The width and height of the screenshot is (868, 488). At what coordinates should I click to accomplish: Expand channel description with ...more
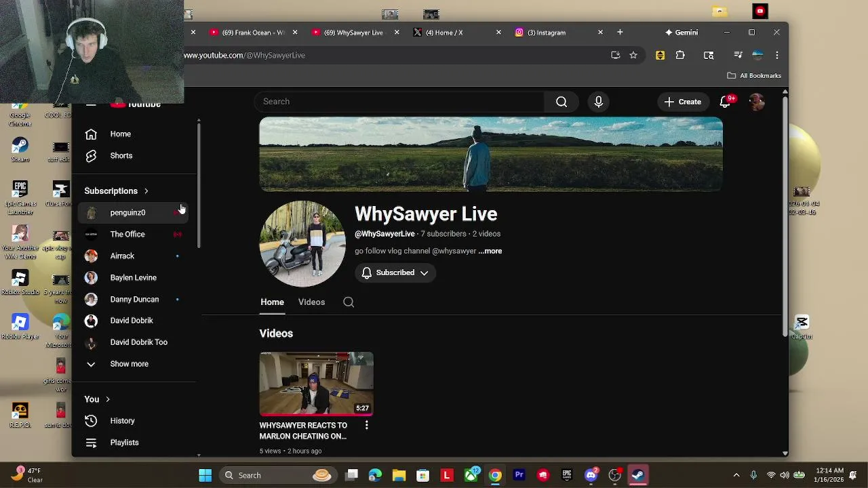click(x=490, y=251)
